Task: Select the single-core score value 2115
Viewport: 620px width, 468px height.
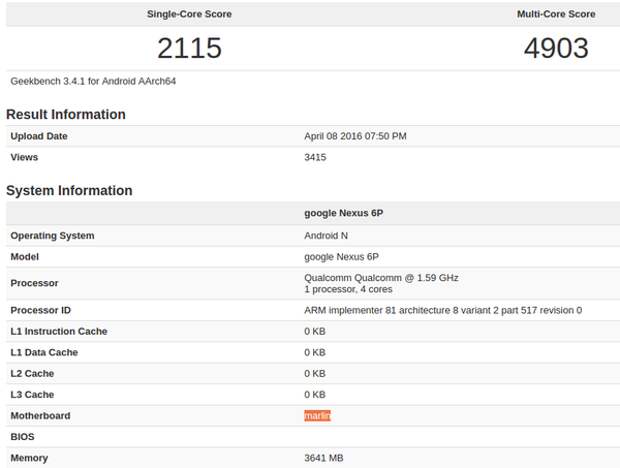Action: pyautogui.click(x=189, y=48)
